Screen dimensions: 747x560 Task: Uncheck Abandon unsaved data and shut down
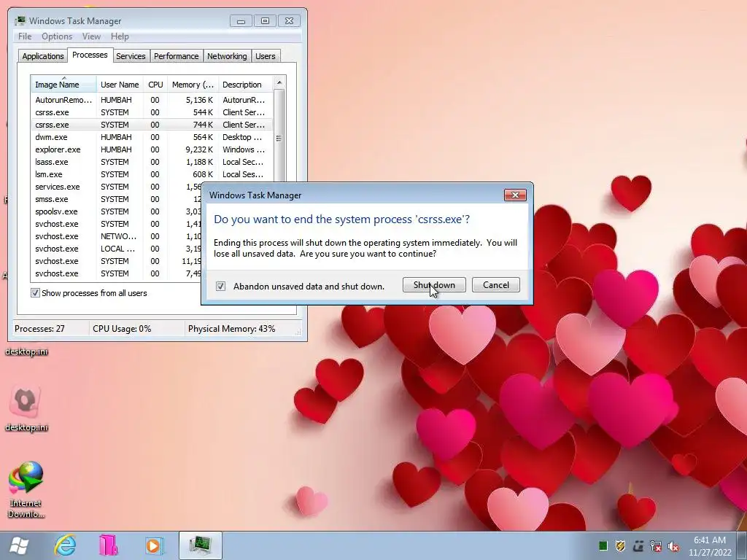coord(220,286)
